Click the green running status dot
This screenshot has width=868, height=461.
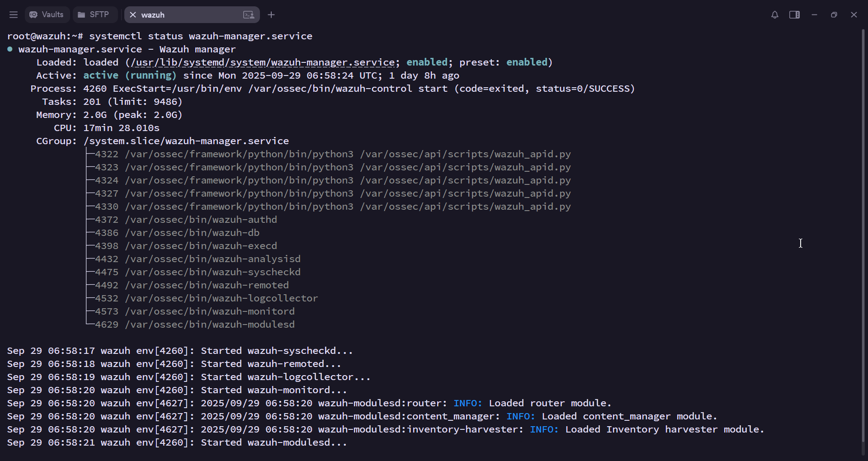[9, 49]
